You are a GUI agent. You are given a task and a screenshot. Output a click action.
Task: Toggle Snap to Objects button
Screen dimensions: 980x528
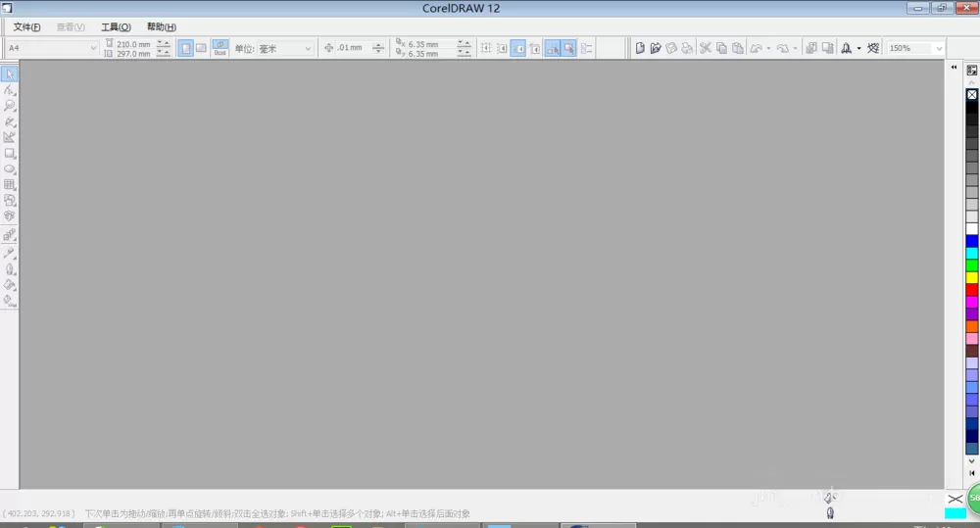(x=518, y=48)
